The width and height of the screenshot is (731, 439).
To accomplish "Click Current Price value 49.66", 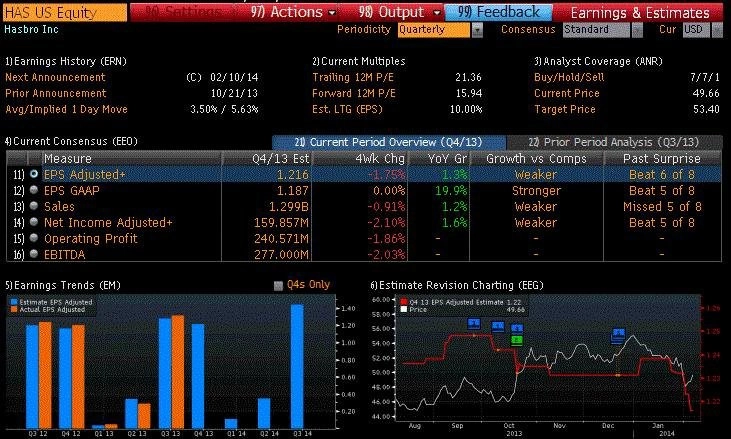I will point(706,93).
